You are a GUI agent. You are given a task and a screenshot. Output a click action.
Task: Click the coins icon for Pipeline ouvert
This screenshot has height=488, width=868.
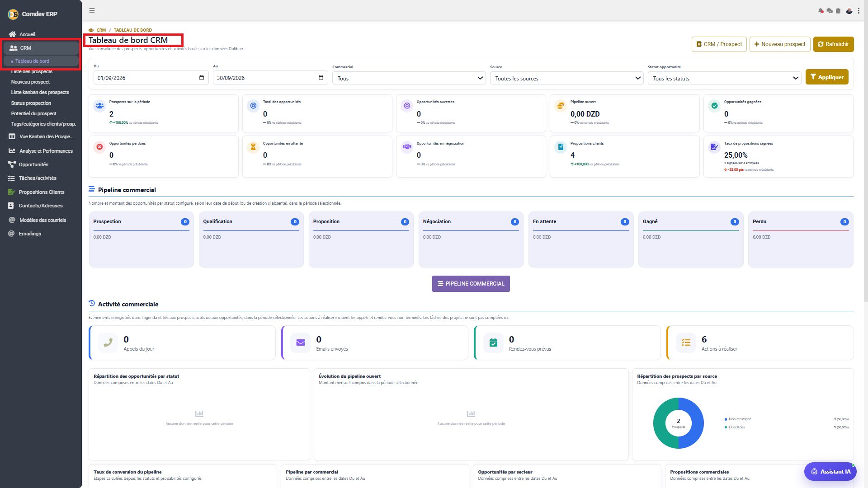[561, 105]
